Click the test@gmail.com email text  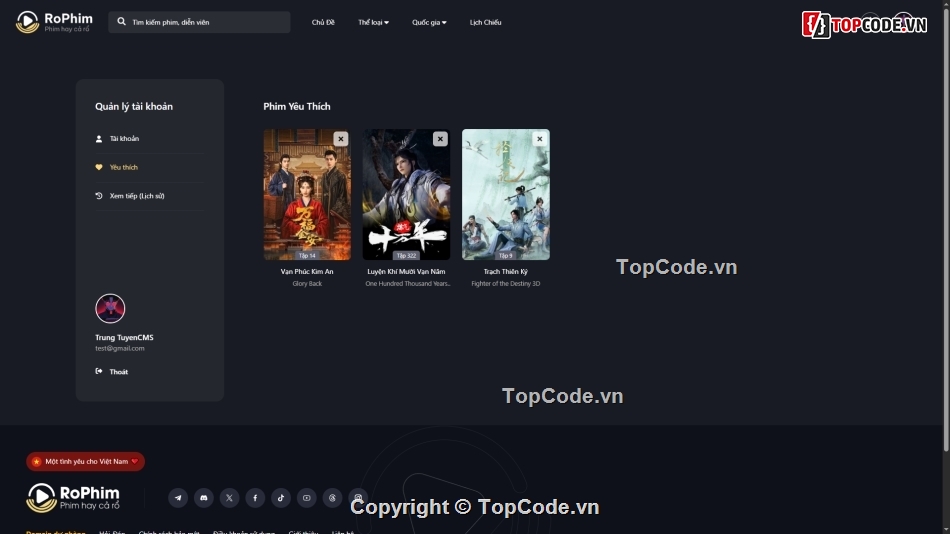point(120,349)
